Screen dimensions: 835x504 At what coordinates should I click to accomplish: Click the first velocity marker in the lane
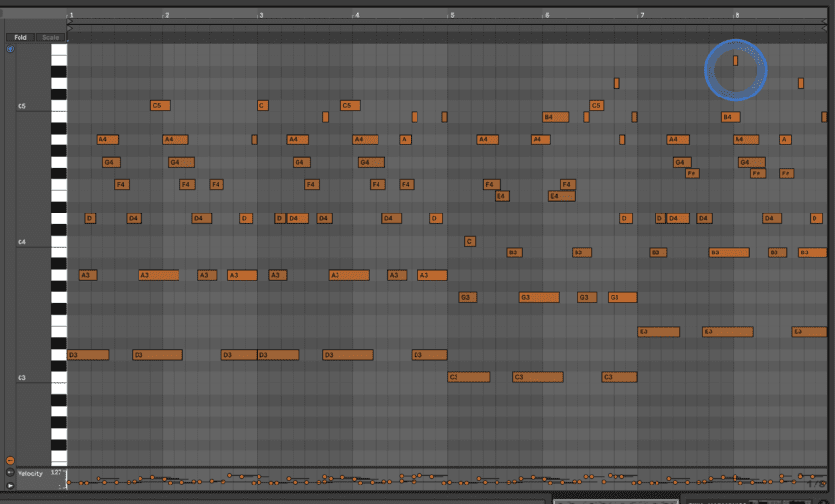click(x=69, y=483)
